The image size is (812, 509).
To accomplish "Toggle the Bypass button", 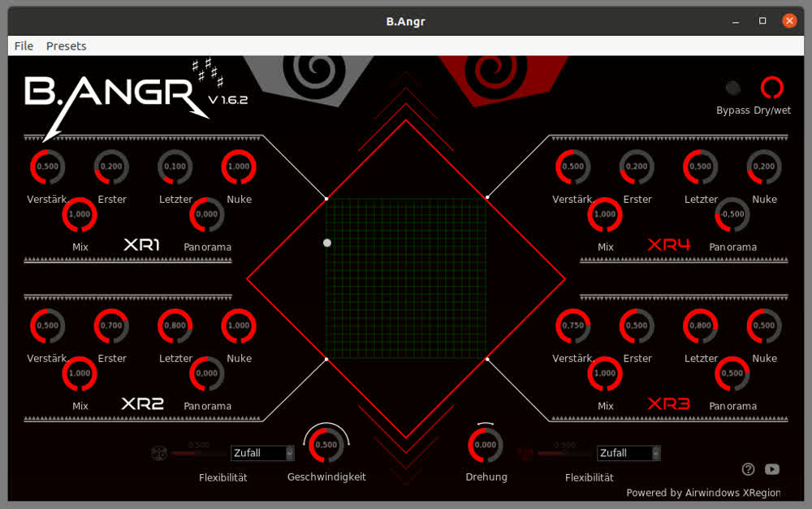I will 732,88.
